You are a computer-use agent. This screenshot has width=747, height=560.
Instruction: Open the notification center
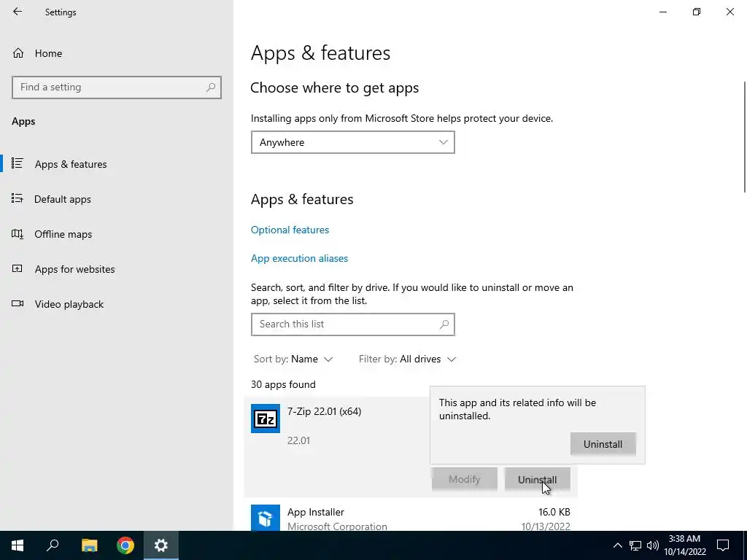pos(723,545)
